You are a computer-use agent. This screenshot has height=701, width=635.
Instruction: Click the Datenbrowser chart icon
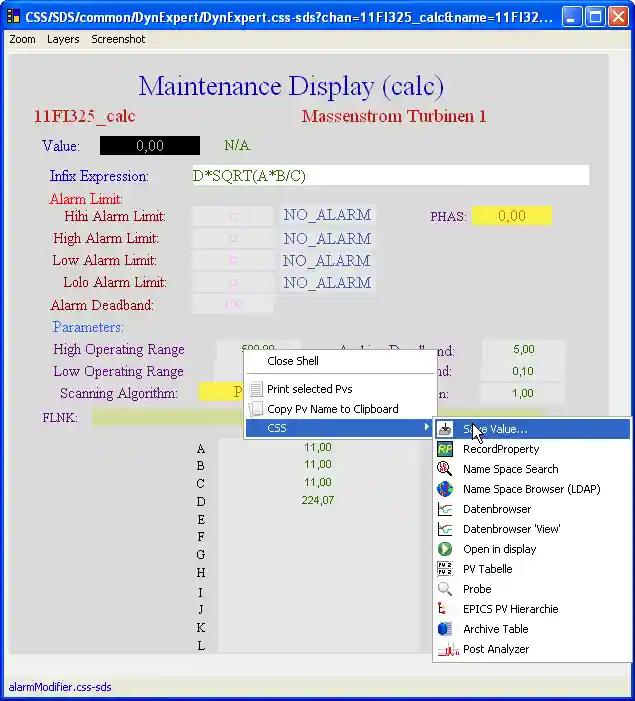point(444,509)
